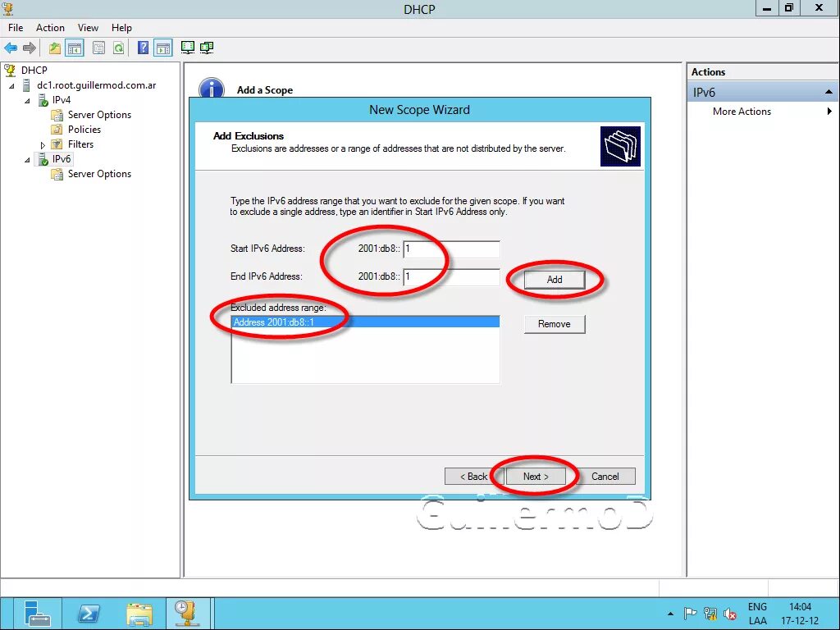Image resolution: width=840 pixels, height=630 pixels.
Task: Click ENG LAA language indicator
Action: point(757,614)
